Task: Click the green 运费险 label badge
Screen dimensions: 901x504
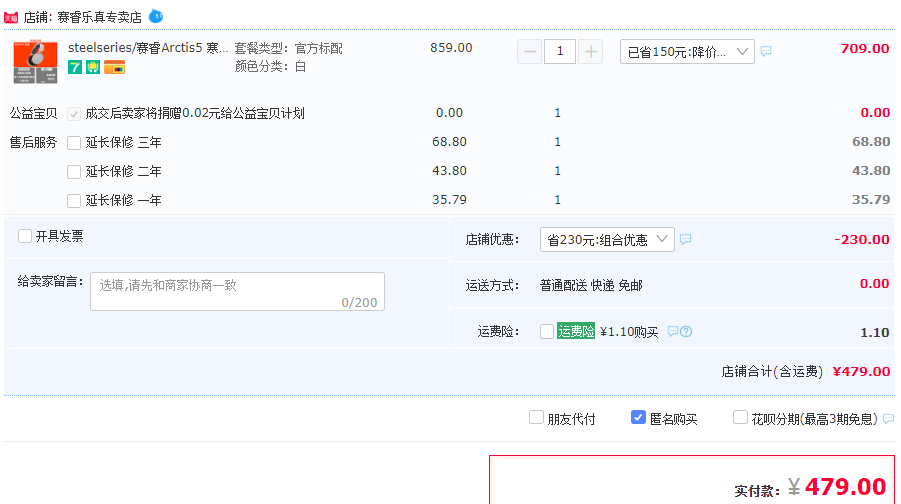Action: click(x=576, y=332)
